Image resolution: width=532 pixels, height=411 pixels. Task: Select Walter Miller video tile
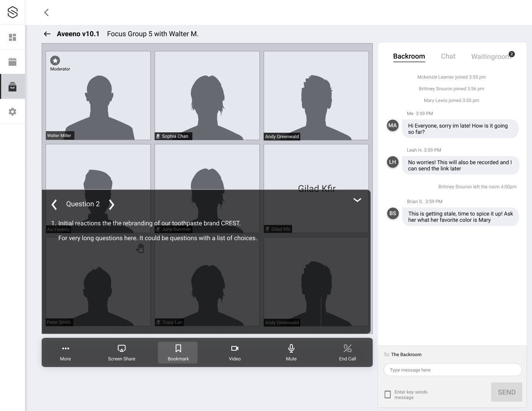(98, 95)
